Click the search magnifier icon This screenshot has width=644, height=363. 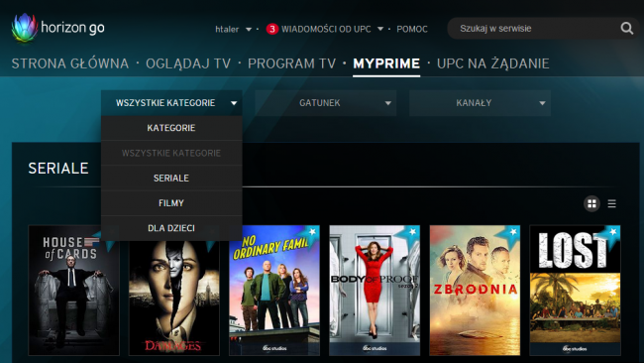click(627, 29)
